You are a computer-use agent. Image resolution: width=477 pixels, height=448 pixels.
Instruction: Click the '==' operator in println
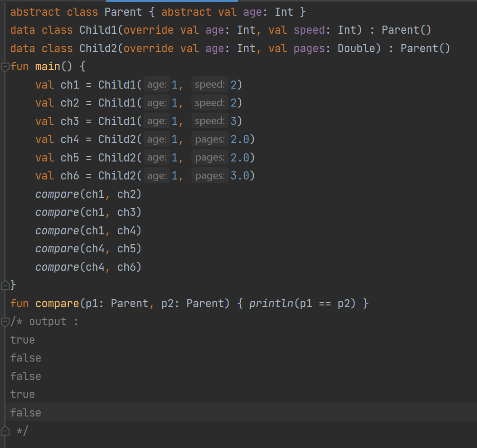pos(325,304)
